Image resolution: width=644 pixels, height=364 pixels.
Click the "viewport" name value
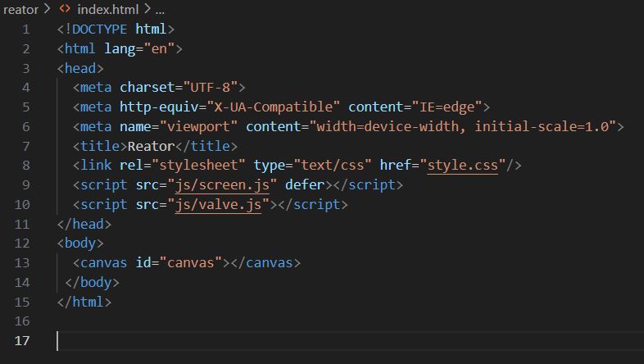pos(199,126)
